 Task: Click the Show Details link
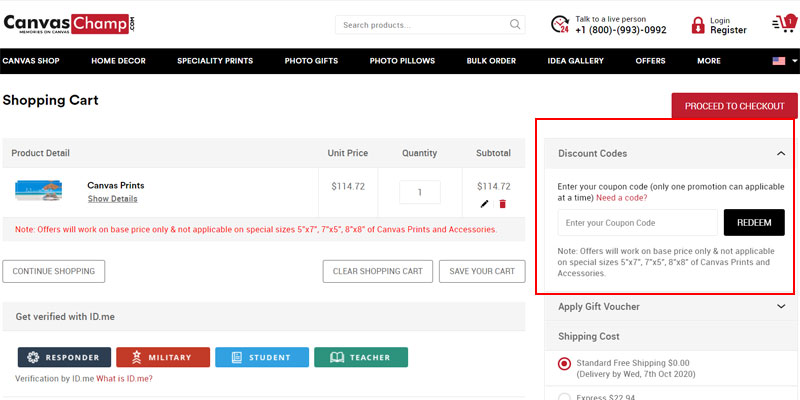[x=112, y=199]
